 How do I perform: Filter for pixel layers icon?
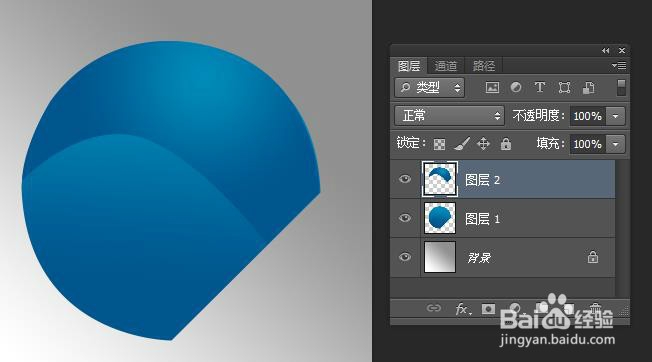click(x=492, y=88)
